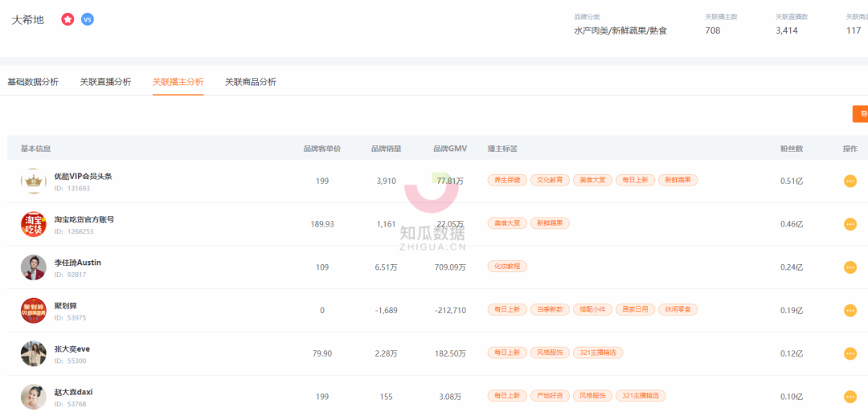Click the red star favorite icon
868x416 pixels.
[x=68, y=19]
